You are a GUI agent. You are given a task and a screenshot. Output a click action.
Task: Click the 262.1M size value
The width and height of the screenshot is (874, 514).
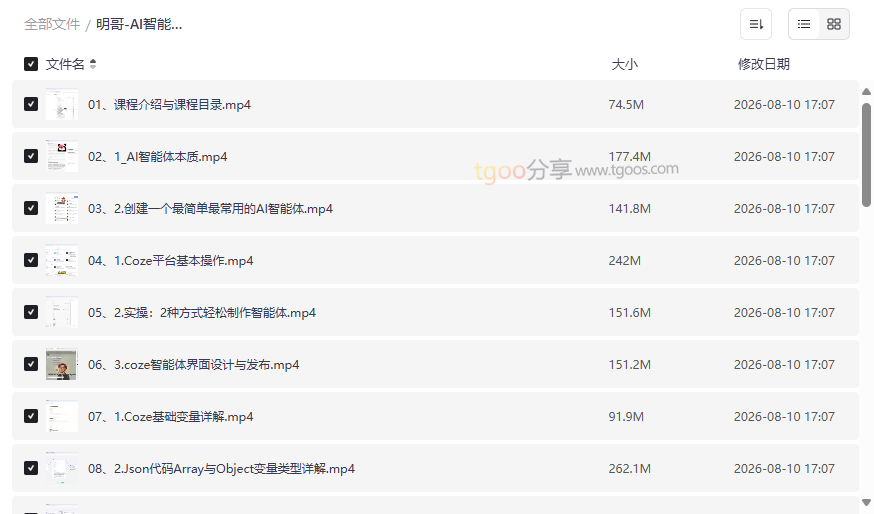pyautogui.click(x=629, y=469)
